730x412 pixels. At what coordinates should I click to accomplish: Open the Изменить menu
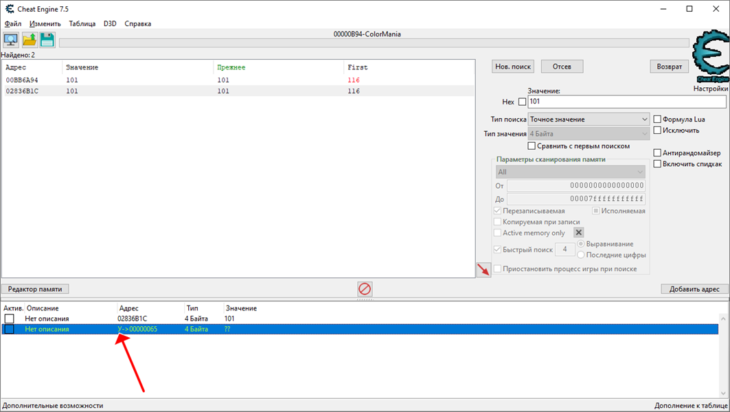pyautogui.click(x=45, y=24)
